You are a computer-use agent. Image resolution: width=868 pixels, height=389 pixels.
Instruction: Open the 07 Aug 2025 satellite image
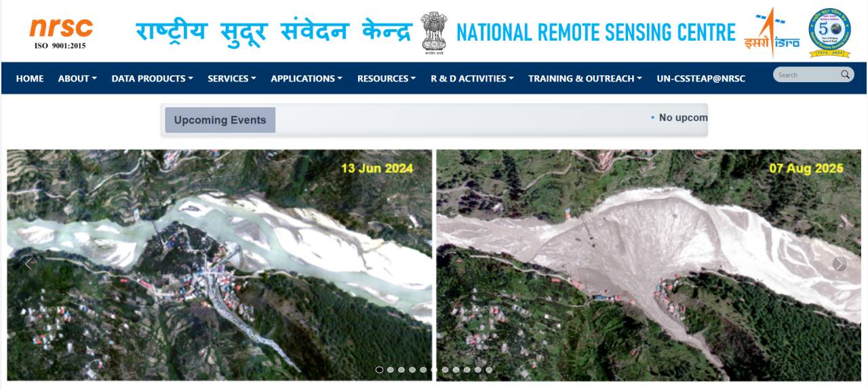pyautogui.click(x=648, y=265)
